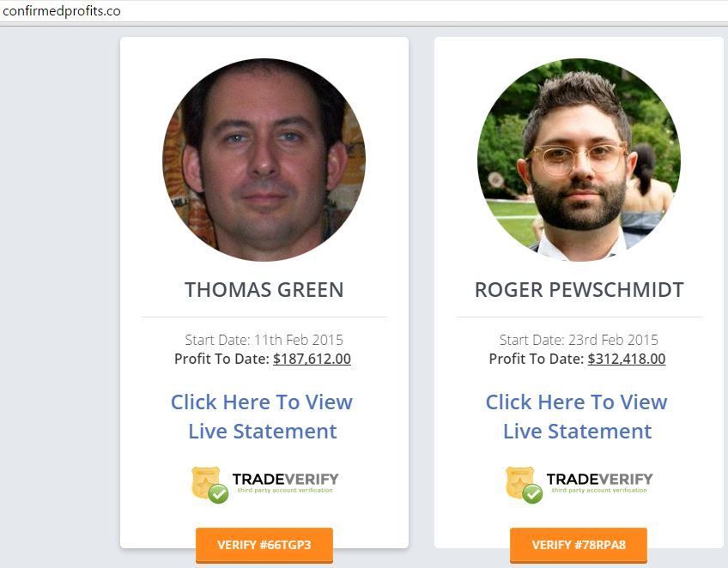Click the 'third party account verification' tagline under Thomas Green
Viewport: 728px width, 568px height.
(285, 490)
